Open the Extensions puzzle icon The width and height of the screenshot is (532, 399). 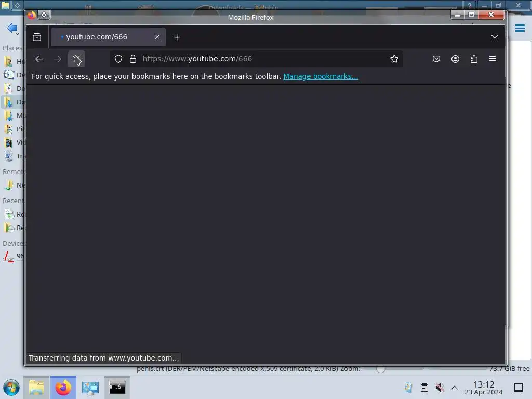pos(474,59)
